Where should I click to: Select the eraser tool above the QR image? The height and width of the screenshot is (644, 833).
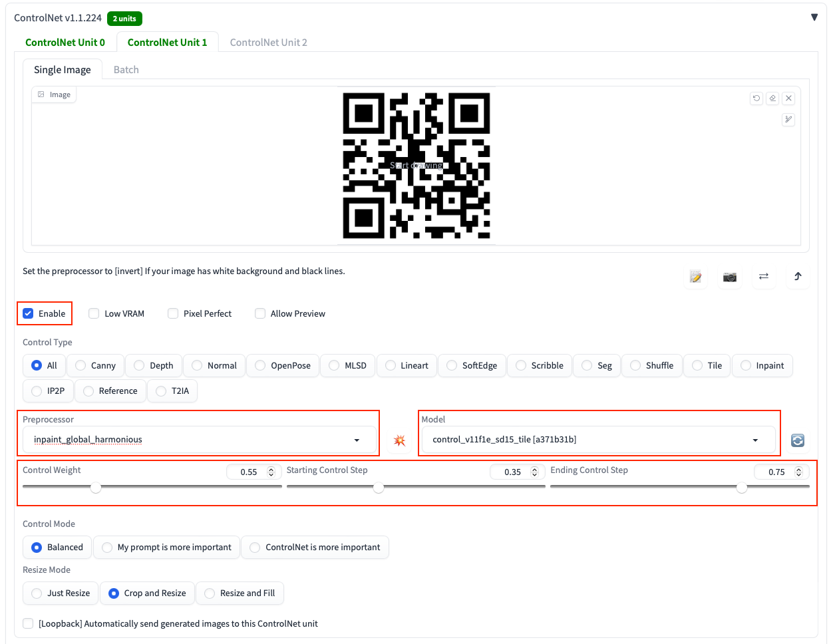772,98
